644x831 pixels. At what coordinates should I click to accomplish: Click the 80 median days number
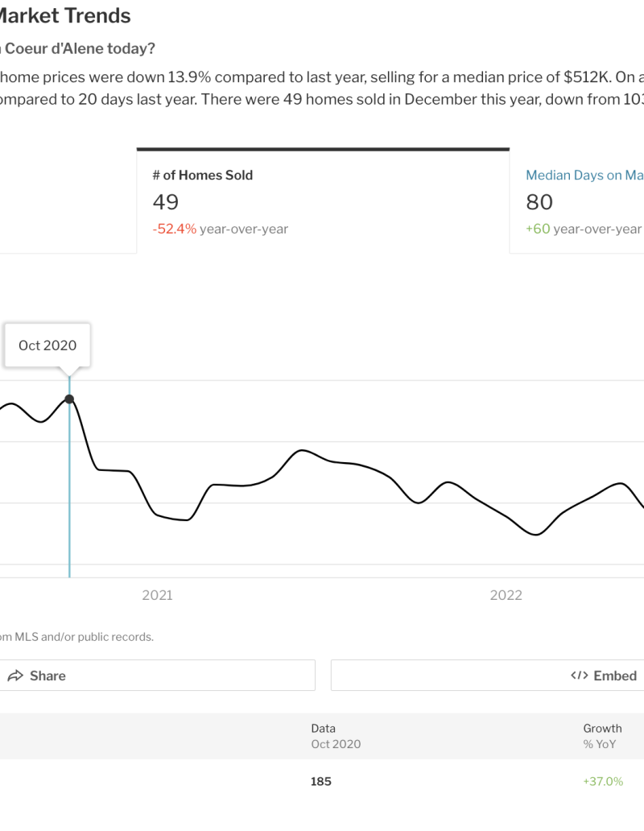coord(539,202)
